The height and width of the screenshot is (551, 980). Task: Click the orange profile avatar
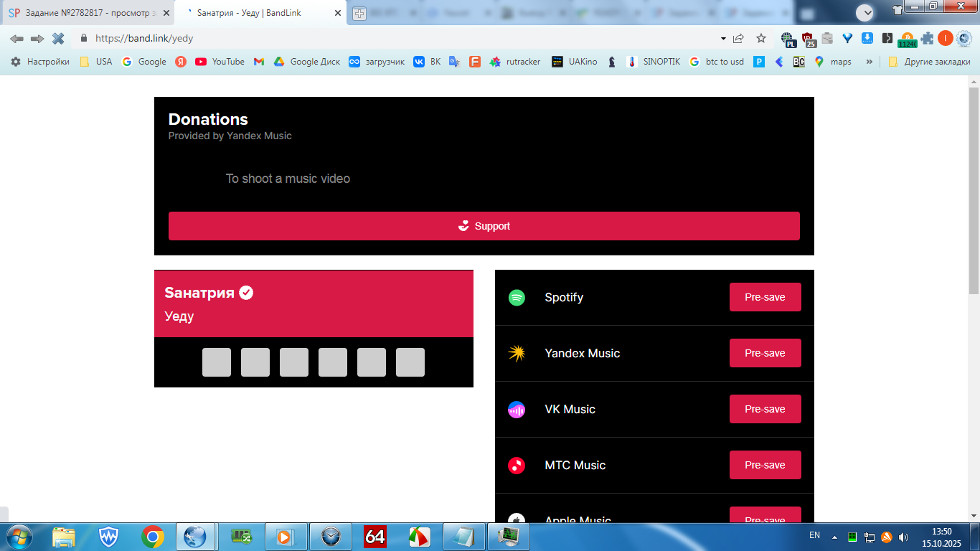(x=946, y=39)
